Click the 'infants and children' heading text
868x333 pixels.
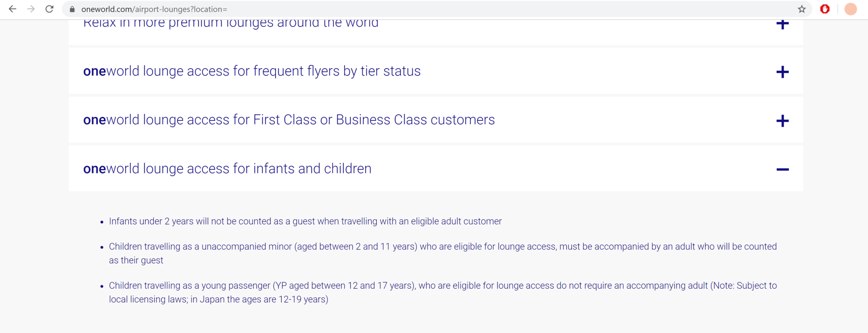pyautogui.click(x=227, y=168)
